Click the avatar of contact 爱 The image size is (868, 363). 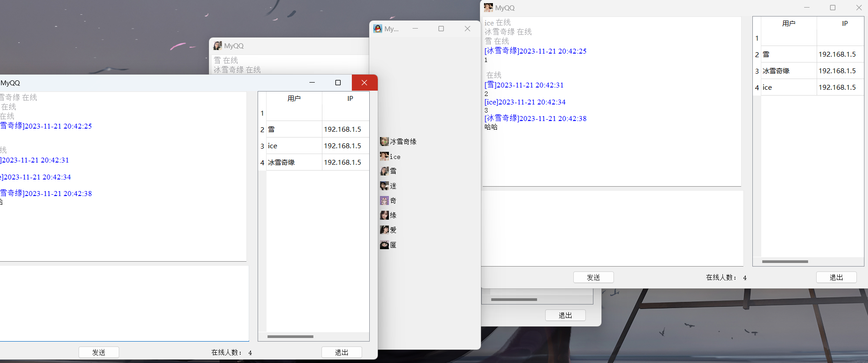point(384,230)
